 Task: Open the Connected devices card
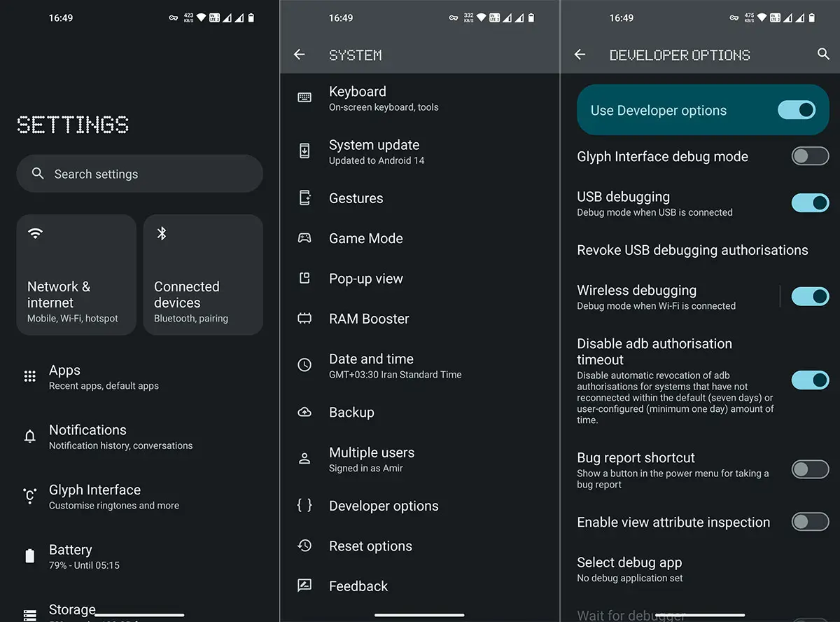pos(203,275)
